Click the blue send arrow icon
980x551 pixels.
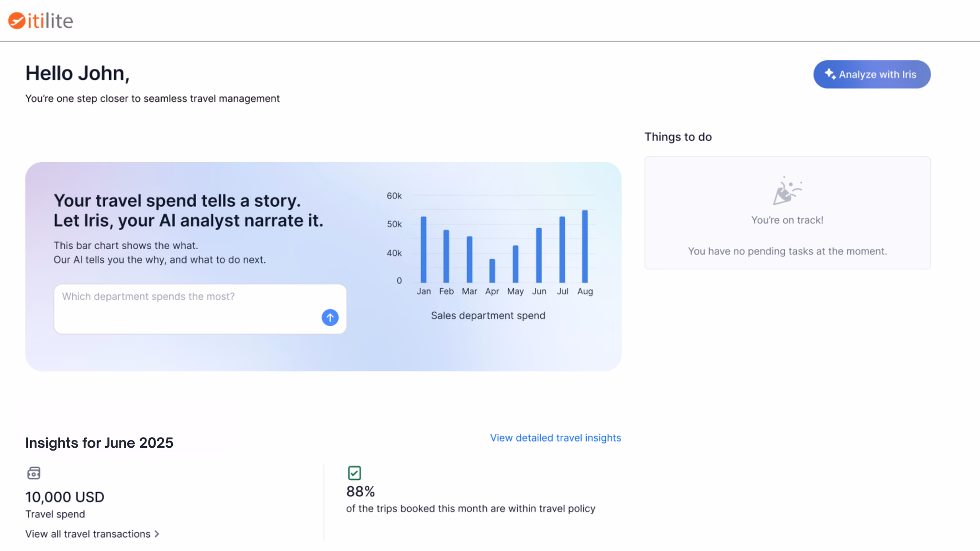click(x=330, y=317)
